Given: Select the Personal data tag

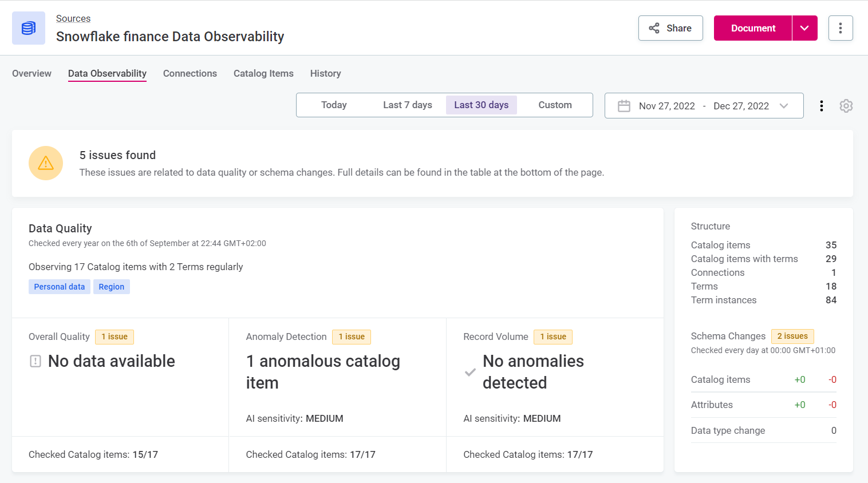Looking at the screenshot, I should (60, 286).
